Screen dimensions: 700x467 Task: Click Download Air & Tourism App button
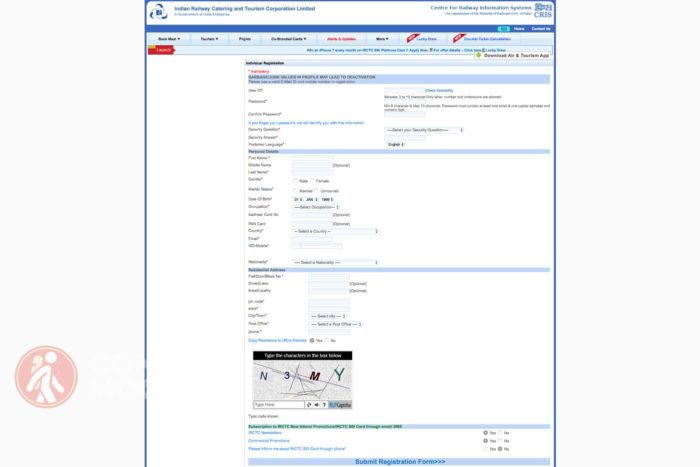pos(513,55)
